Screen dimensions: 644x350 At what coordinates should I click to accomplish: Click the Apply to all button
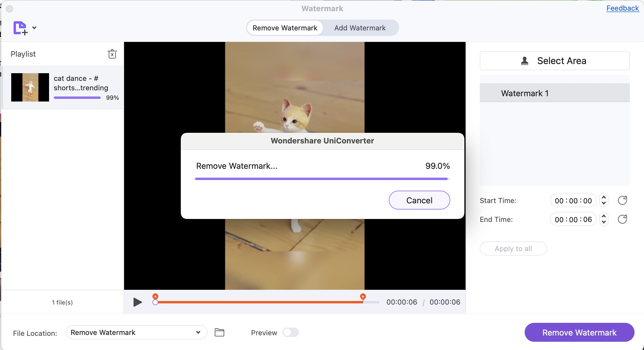(x=513, y=248)
